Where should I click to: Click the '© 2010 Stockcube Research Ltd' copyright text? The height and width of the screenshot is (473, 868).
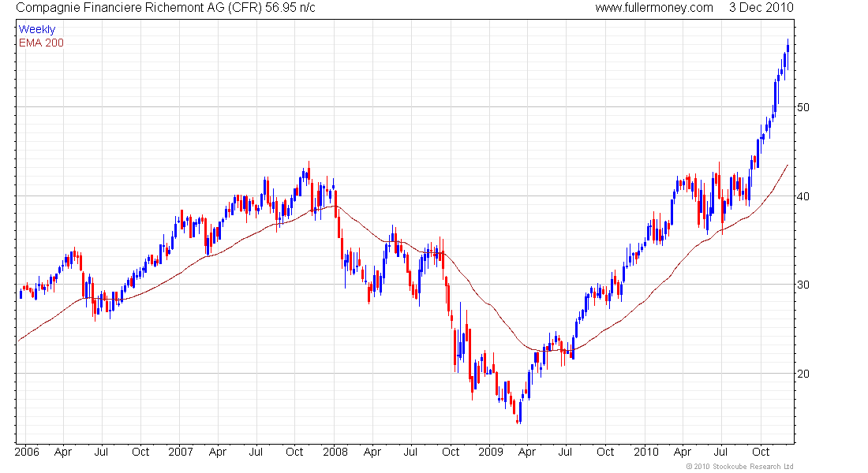coord(739,467)
